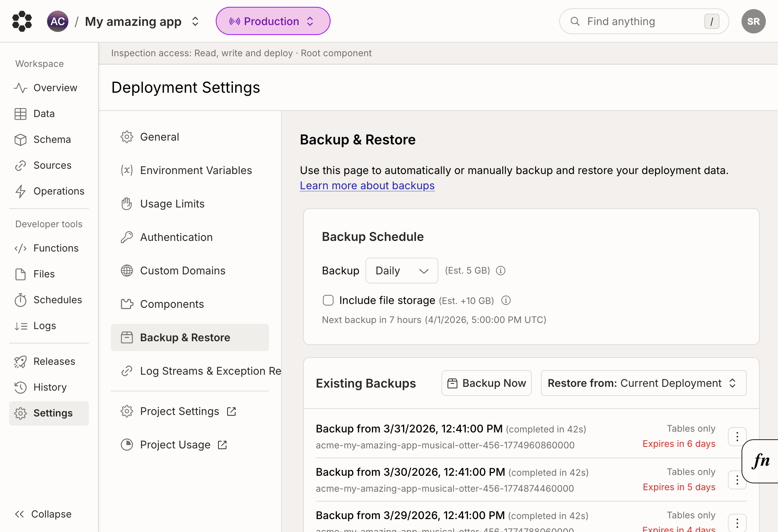Go to the Data page
This screenshot has height=532, width=778.
click(49, 114)
